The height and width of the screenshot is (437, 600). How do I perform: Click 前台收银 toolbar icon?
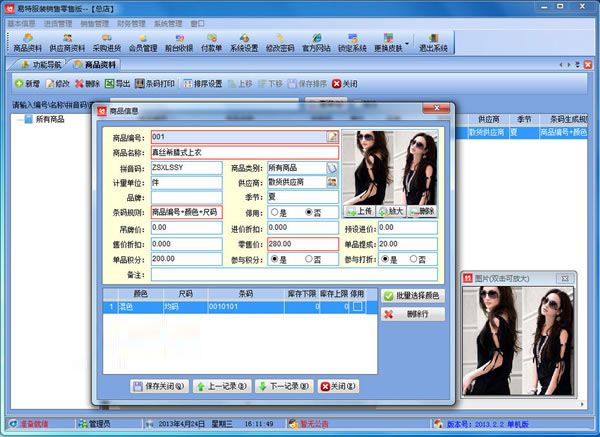point(179,41)
